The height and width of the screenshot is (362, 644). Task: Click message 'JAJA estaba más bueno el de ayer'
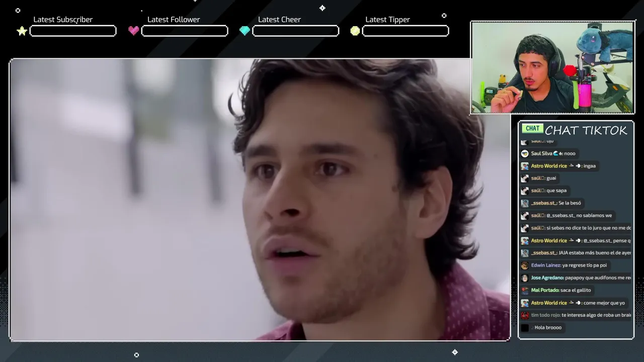(x=595, y=253)
